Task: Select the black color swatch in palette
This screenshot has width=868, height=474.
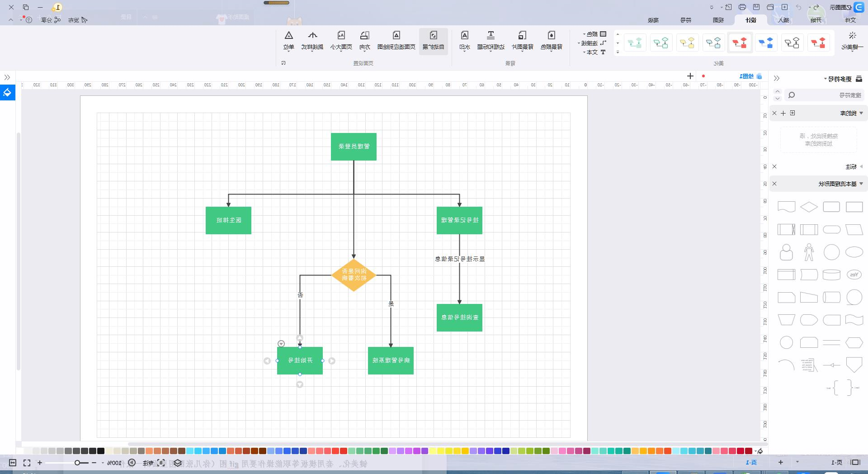Action: point(101,451)
